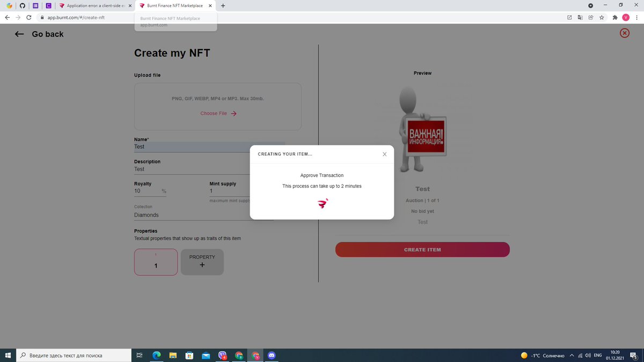Open Mail app from taskbar

(206, 355)
